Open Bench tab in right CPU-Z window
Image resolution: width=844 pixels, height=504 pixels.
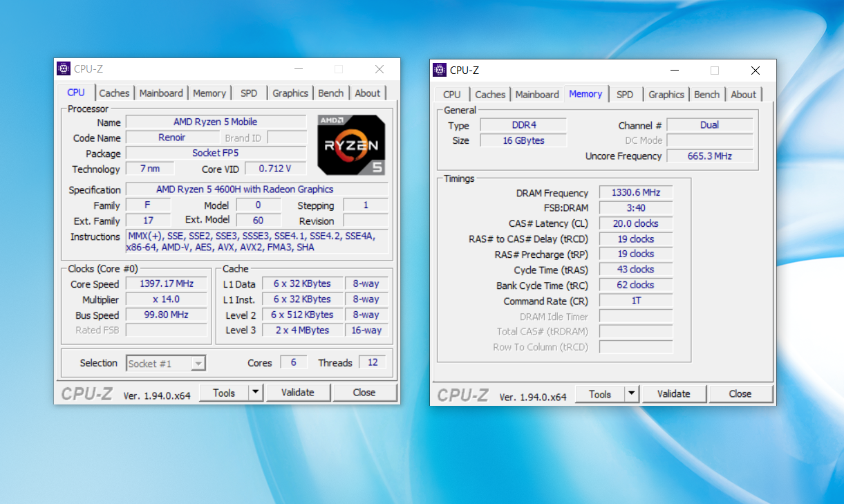(x=707, y=95)
